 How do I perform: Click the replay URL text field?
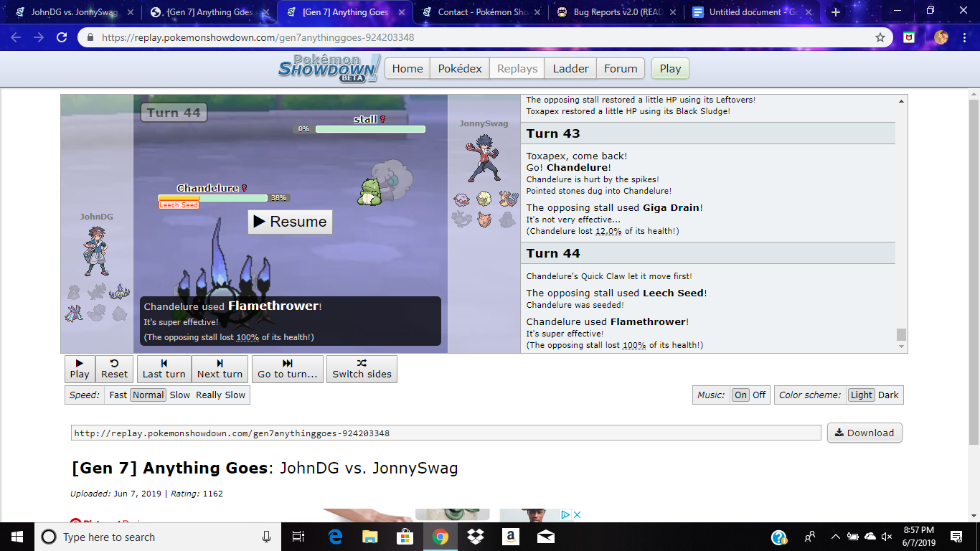click(x=445, y=433)
